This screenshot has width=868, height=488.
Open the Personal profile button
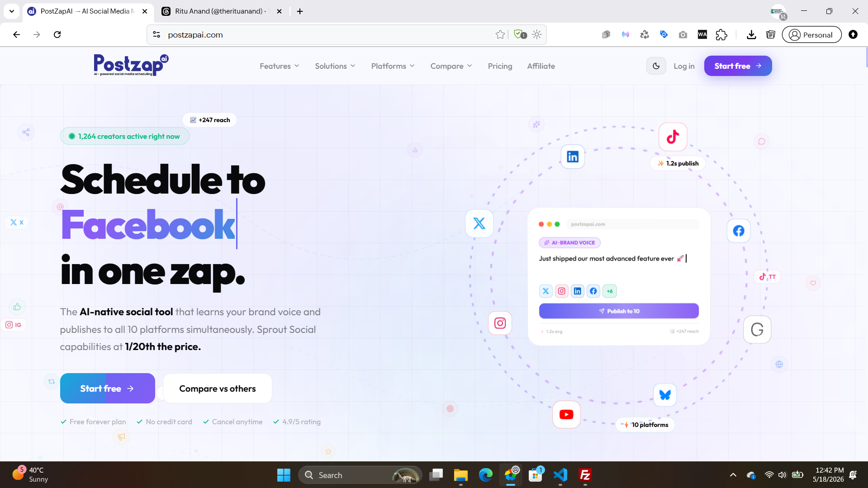[x=811, y=35]
